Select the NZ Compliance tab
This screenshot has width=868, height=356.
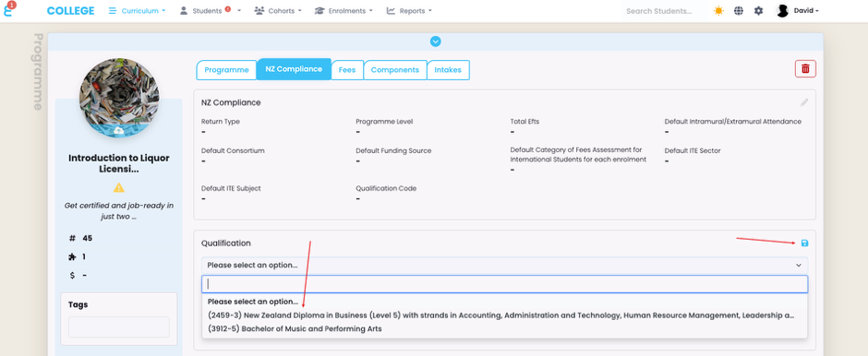[294, 69]
